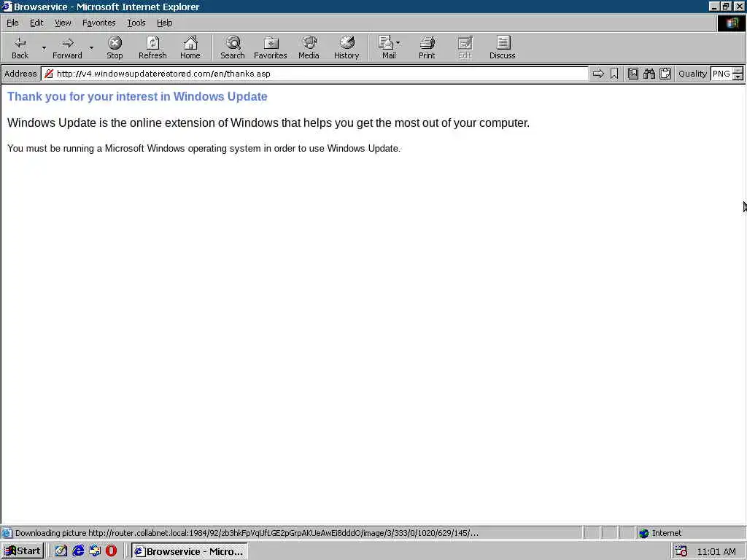This screenshot has height=560, width=747.
Task: Click the 'Downloading picture' status bar text
Action: click(x=247, y=533)
